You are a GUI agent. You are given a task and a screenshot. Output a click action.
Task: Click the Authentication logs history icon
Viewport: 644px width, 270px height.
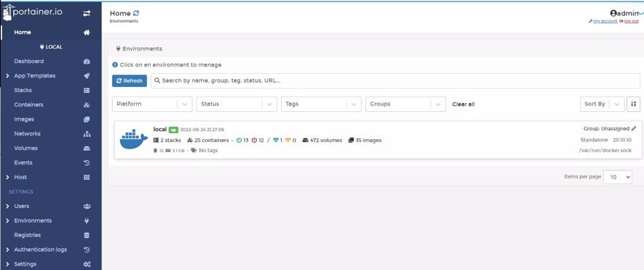86,250
